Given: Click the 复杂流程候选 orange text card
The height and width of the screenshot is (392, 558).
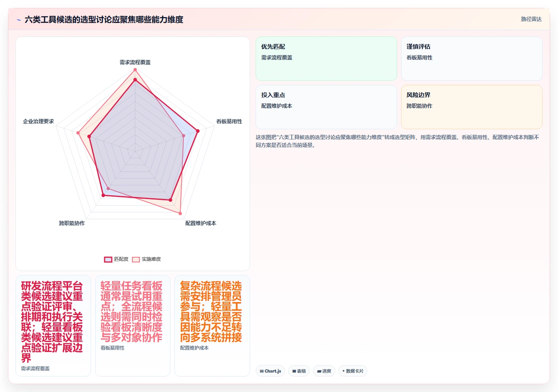Looking at the screenshot, I should [x=212, y=326].
